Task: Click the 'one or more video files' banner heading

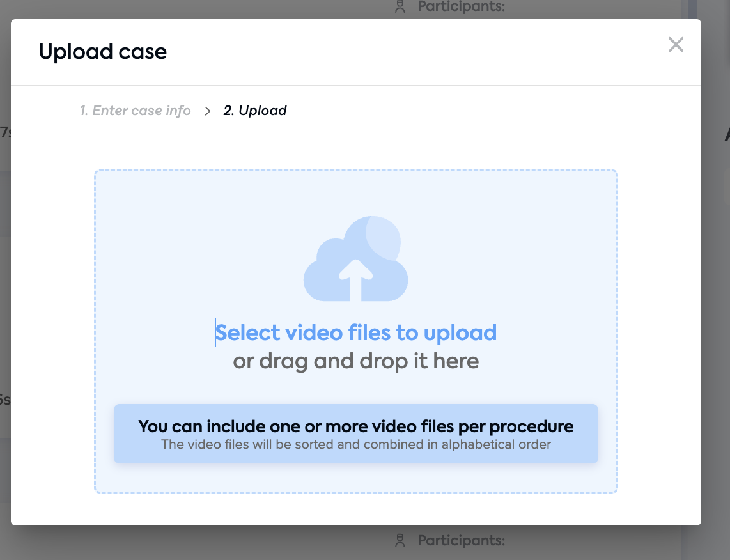Action: (355, 426)
